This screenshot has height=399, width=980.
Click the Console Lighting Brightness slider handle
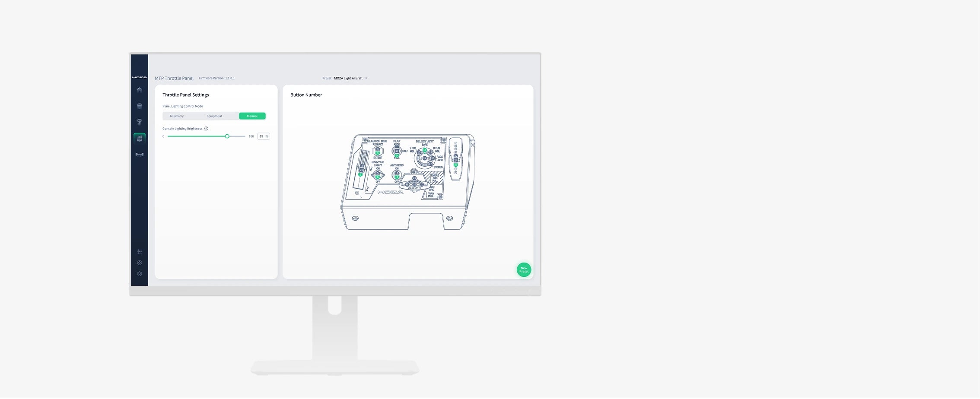click(x=227, y=136)
